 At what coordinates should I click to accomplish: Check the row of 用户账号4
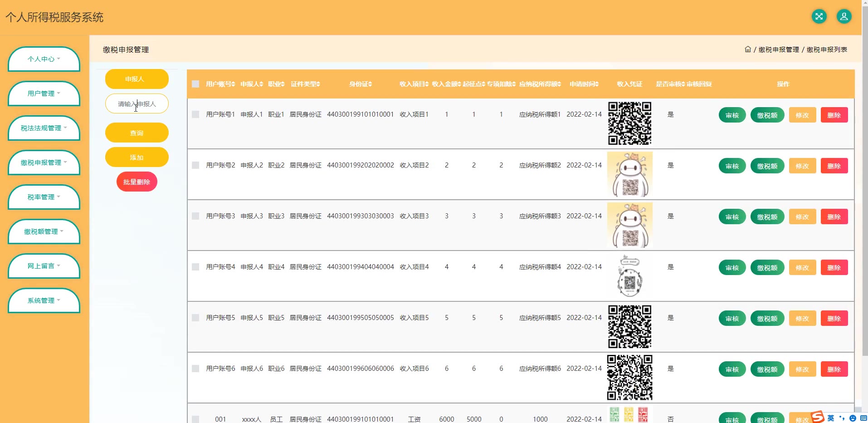(195, 267)
